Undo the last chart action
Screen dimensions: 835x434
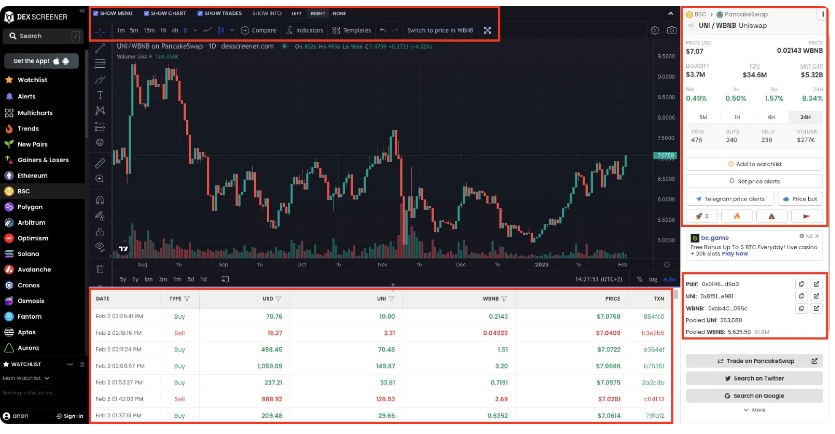pos(383,30)
